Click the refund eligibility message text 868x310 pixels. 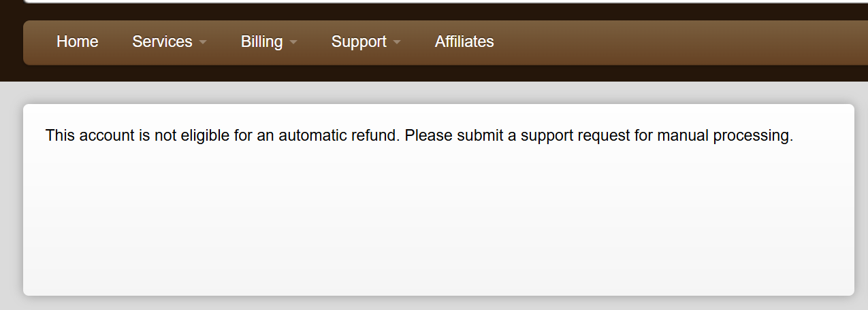click(x=419, y=136)
